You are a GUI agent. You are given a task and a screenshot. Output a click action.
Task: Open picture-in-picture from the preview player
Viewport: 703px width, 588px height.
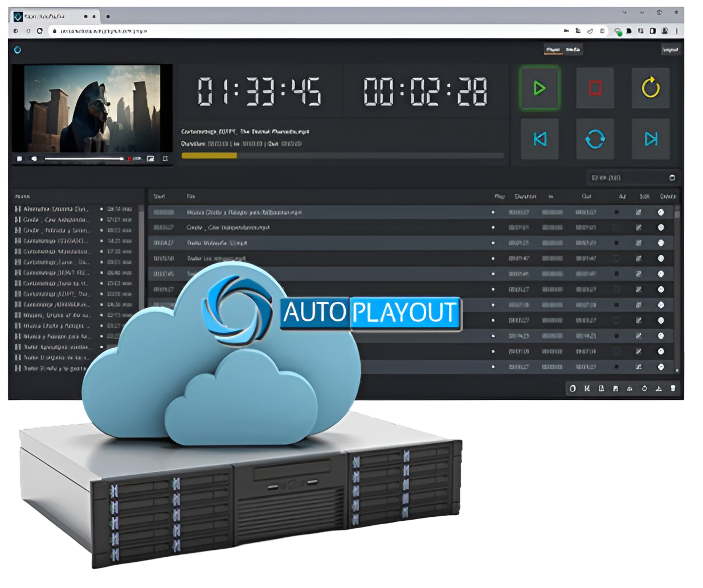click(x=150, y=158)
